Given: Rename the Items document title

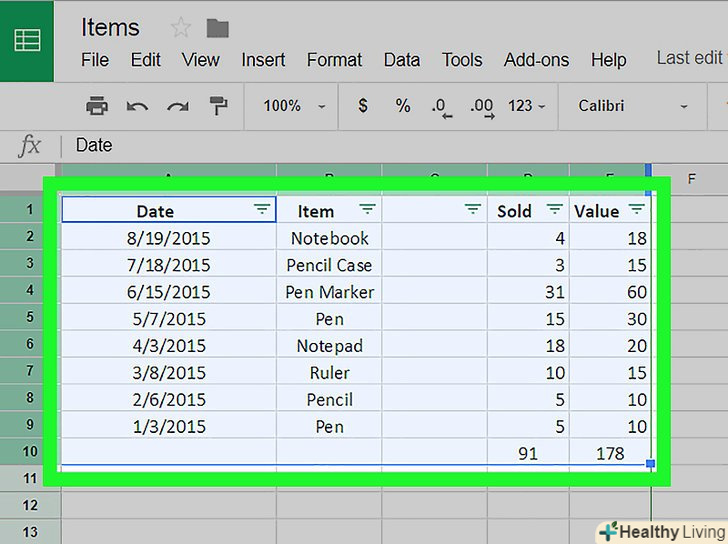Looking at the screenshot, I should (110, 27).
